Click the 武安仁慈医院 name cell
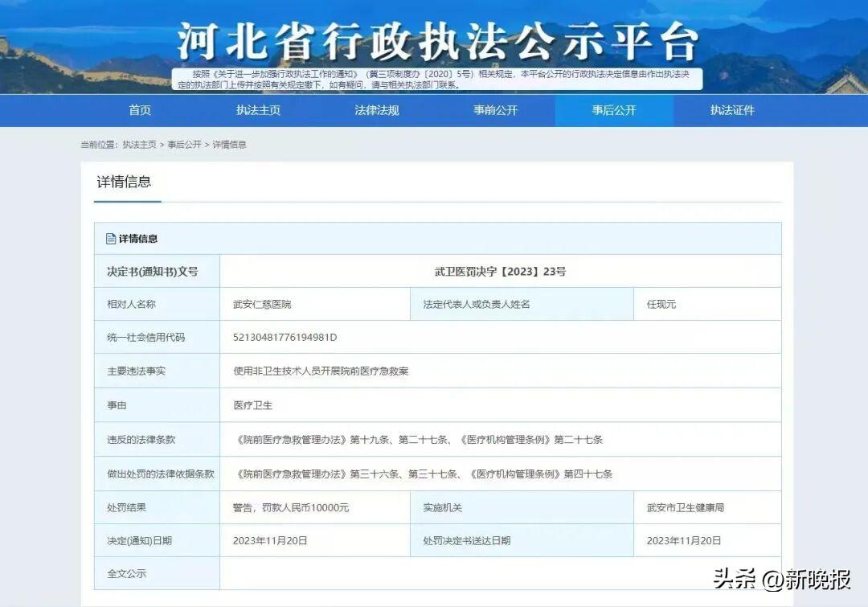868x607 pixels. [262, 305]
